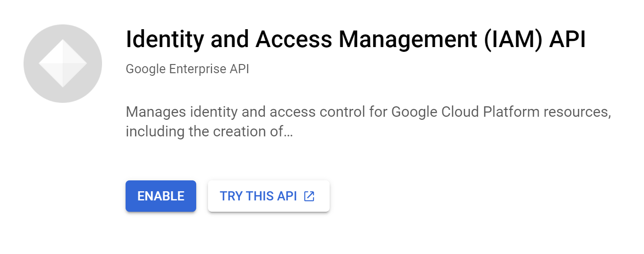Click the word ENABLE on the blue button
The width and height of the screenshot is (644, 254).
(x=161, y=196)
